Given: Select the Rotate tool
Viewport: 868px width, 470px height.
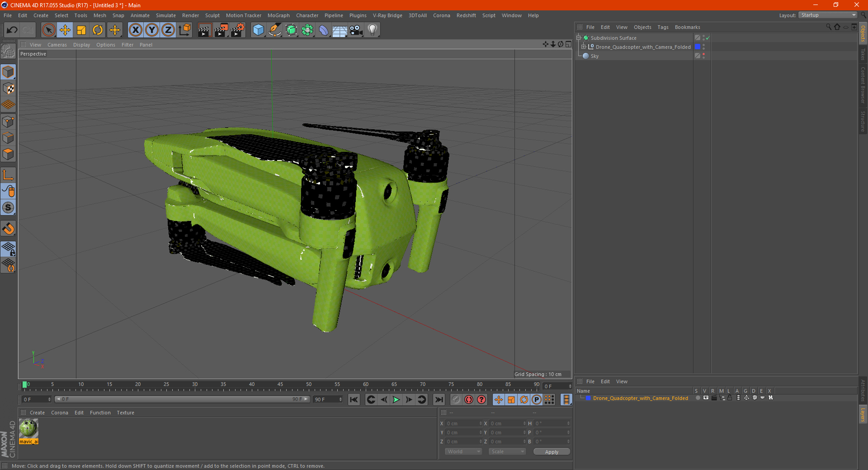Looking at the screenshot, I should pyautogui.click(x=98, y=30).
